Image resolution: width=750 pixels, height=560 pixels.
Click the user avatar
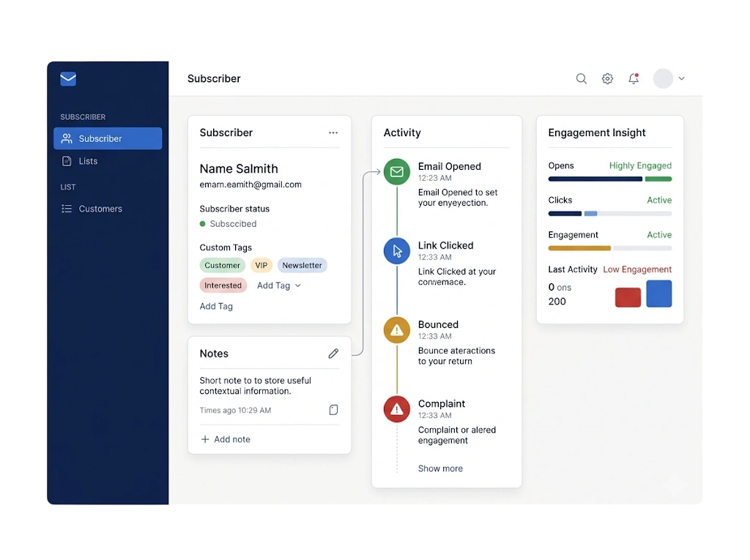point(663,78)
